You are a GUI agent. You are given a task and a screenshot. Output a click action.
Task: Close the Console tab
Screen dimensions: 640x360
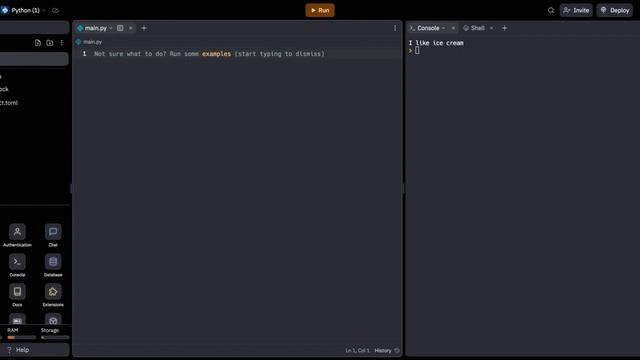click(x=453, y=28)
